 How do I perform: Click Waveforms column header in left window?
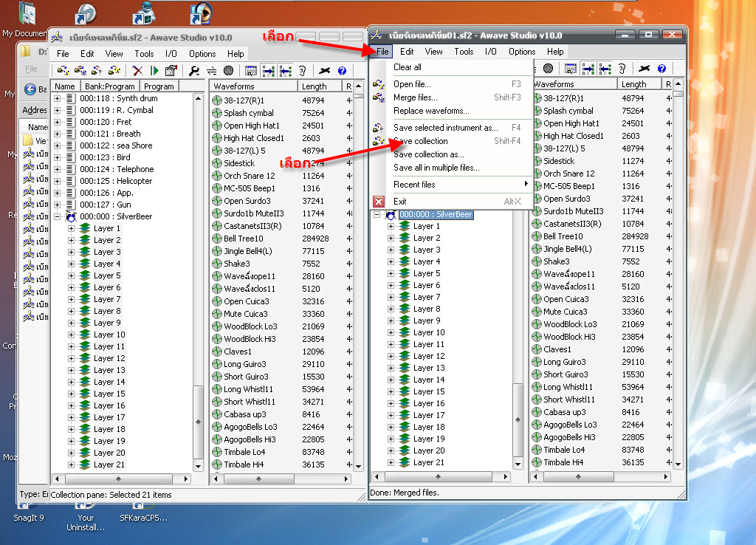pos(254,86)
